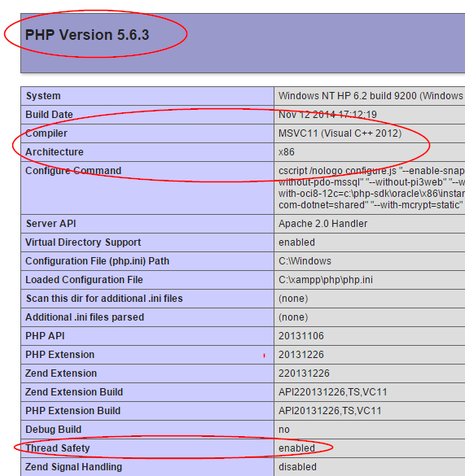Click the 'Windows NT HP 6.2 build 9200' value
This screenshot has width=465, height=476.
click(348, 96)
